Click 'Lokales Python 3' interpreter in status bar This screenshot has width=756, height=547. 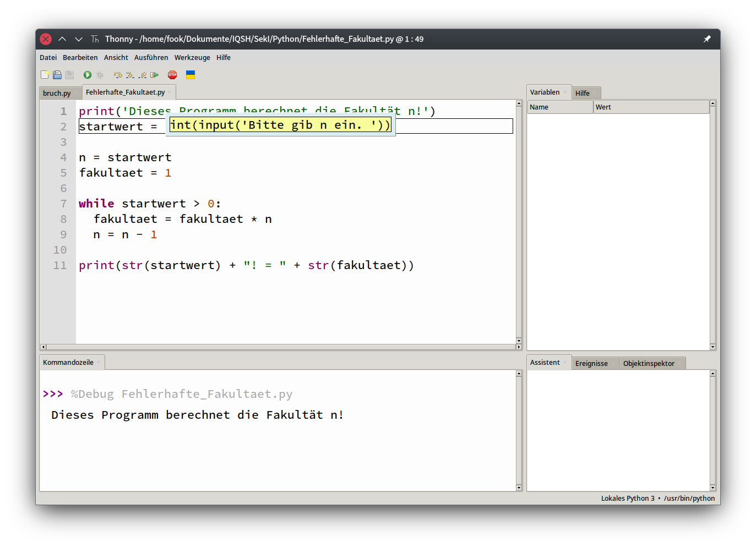628,499
